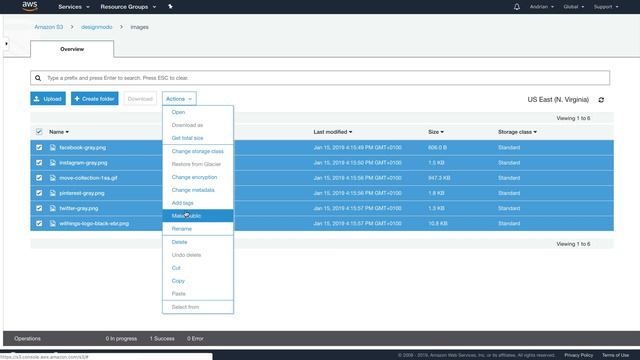This screenshot has width=640, height=360.
Task: Click the Download button
Action: click(x=140, y=98)
